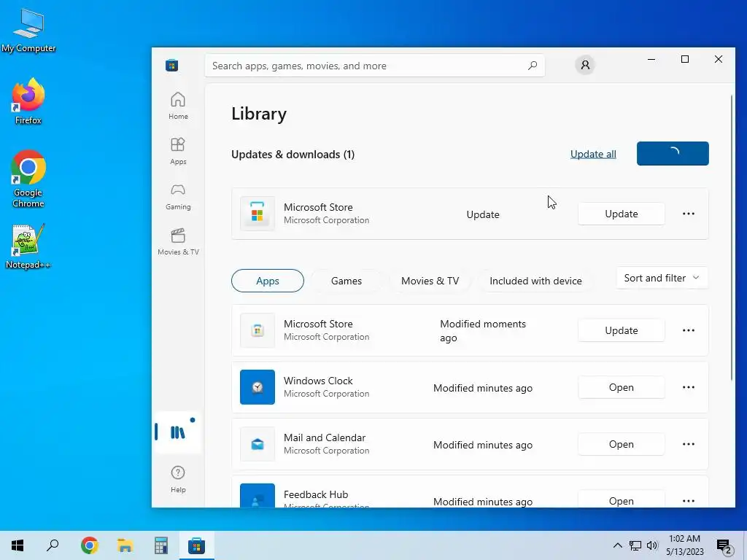The width and height of the screenshot is (747, 560).
Task: Update Microsoft Store in Updates & downloads
Action: (x=622, y=214)
